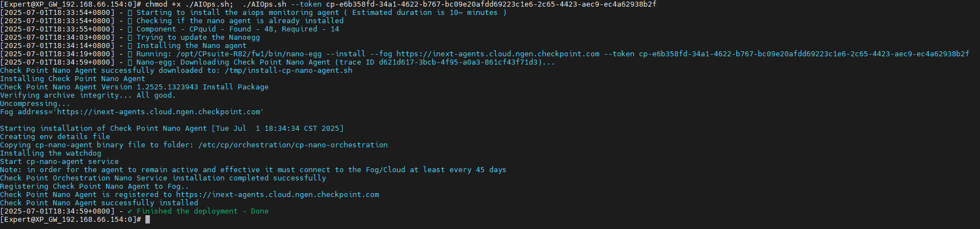
Task: Place cursor at the final prompt's block cursor
Action: pyautogui.click(x=148, y=220)
